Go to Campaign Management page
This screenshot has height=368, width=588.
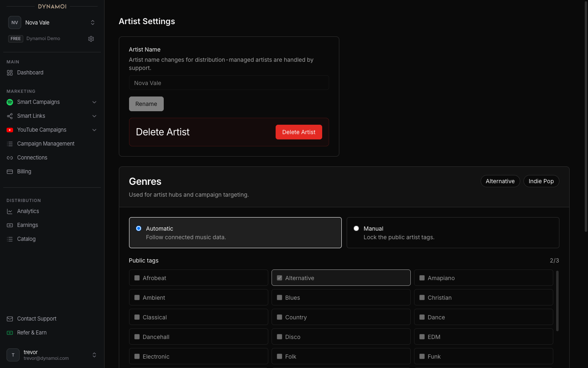(52, 144)
